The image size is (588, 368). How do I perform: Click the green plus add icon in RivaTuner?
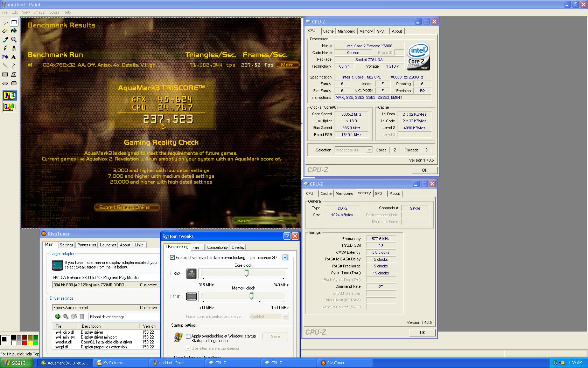click(x=58, y=316)
